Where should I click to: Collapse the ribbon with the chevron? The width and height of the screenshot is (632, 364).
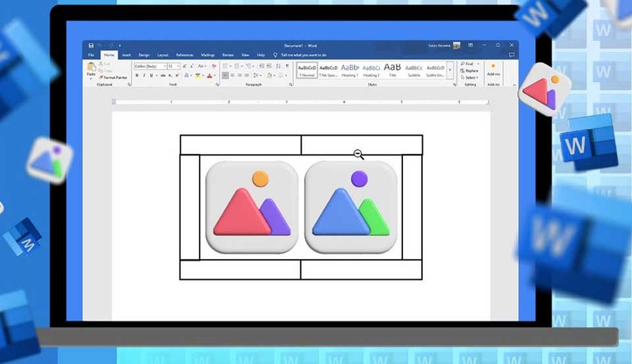tap(514, 85)
